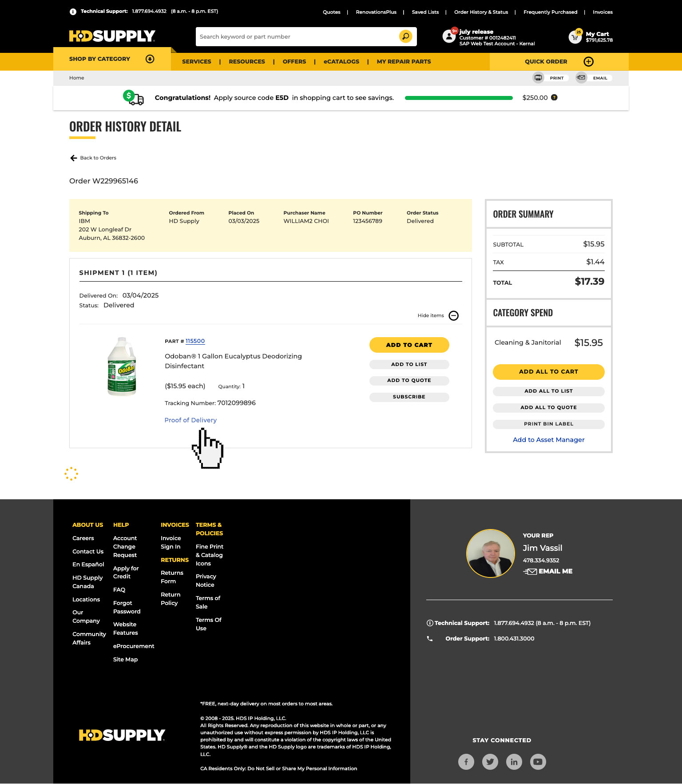
Task: Open the Frequently Purchased link
Action: pyautogui.click(x=551, y=12)
